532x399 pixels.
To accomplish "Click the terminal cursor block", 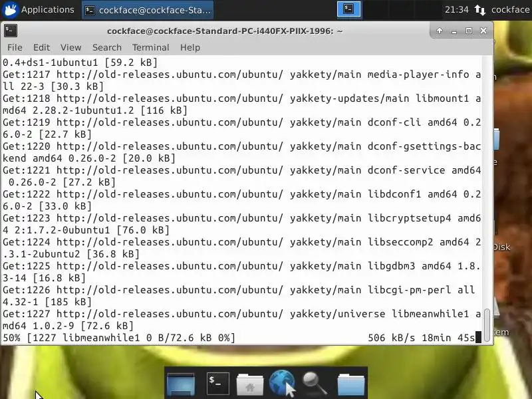I will tap(478, 338).
